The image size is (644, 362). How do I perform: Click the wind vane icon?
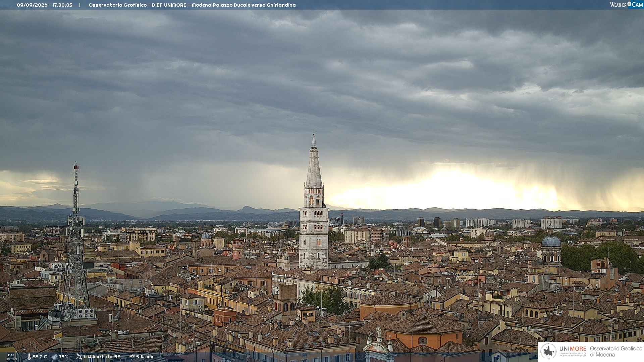click(79, 357)
